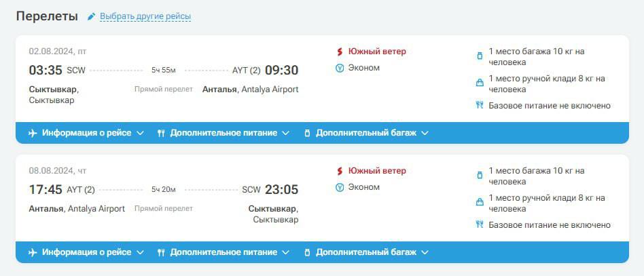This screenshot has width=644, height=276.
Task: Click the airplane icon in second flight bar
Action: pyautogui.click(x=33, y=252)
